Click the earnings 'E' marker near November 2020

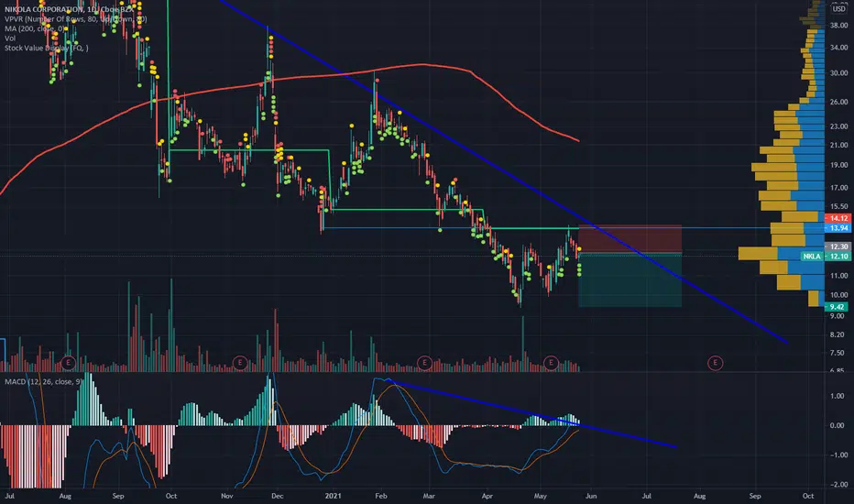tap(240, 362)
